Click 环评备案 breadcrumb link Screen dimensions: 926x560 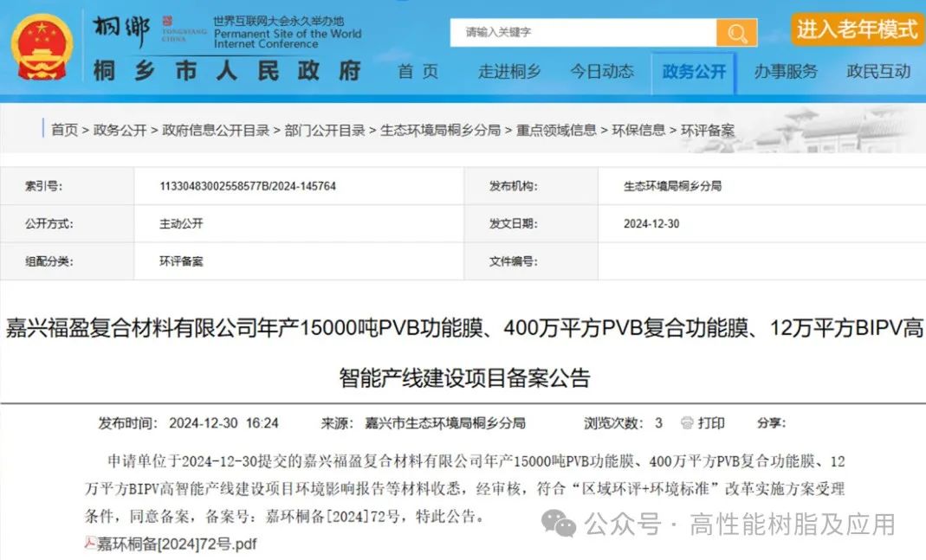tap(708, 130)
